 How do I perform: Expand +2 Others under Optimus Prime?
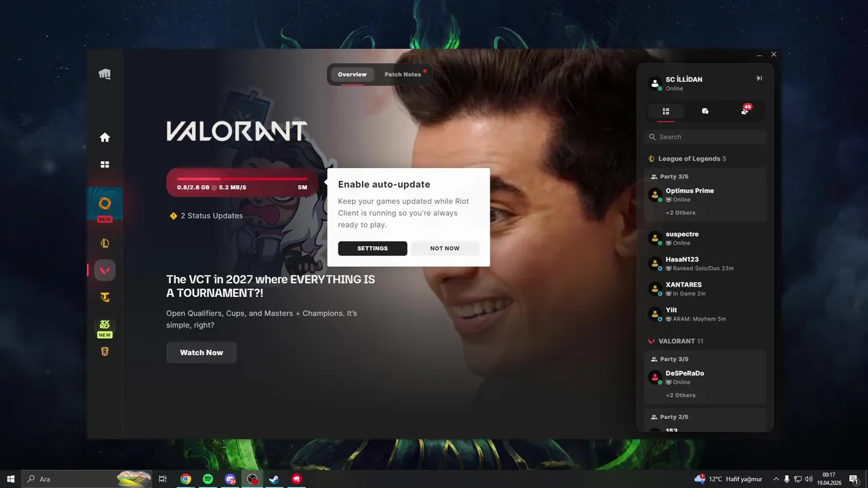680,213
